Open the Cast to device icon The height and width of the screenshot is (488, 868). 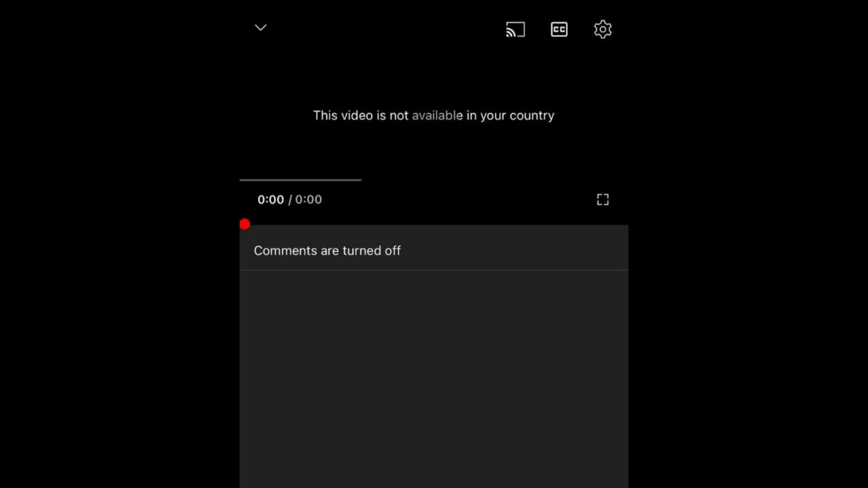pos(515,29)
